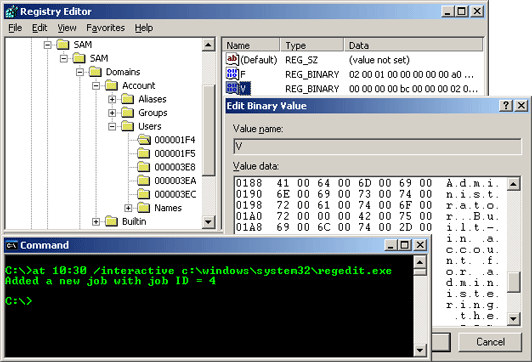Collapse the Domains key
532x362 pixels.
coord(80,72)
